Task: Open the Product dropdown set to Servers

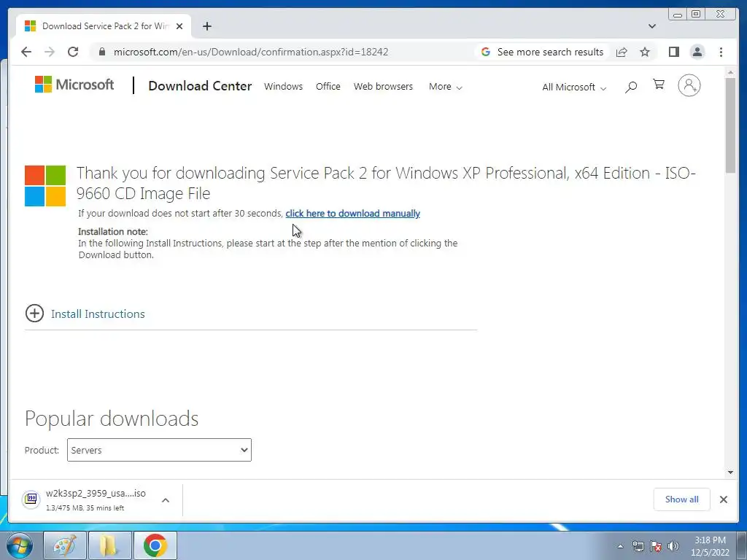Action: [x=159, y=450]
